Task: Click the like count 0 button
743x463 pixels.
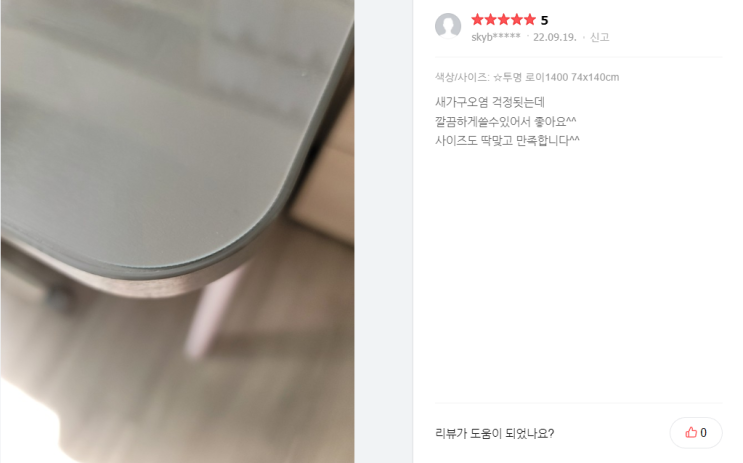Action: coord(696,432)
